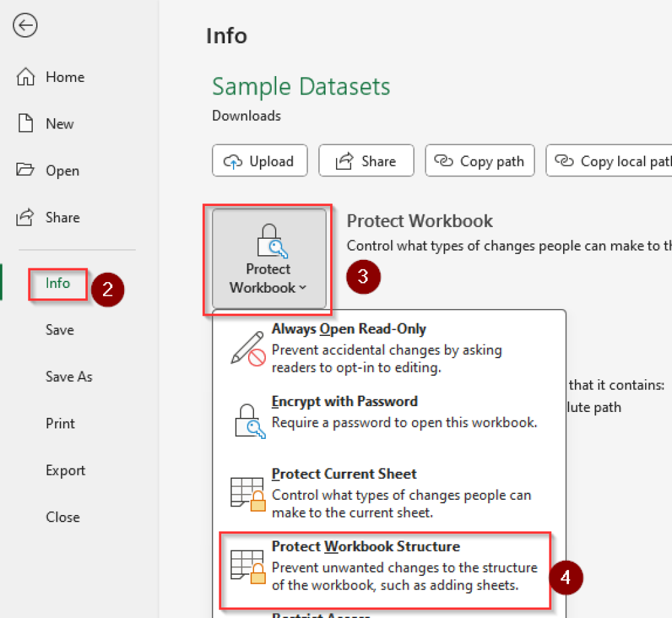Image resolution: width=672 pixels, height=618 pixels.
Task: Select Always Open Read-Only from the menu
Action: (348, 329)
